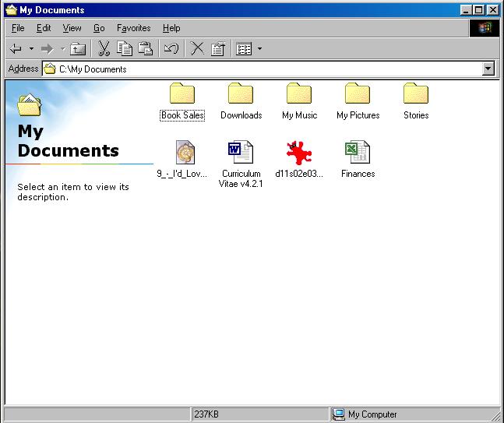
Task: Click the "My Music" folder label
Action: pos(300,115)
